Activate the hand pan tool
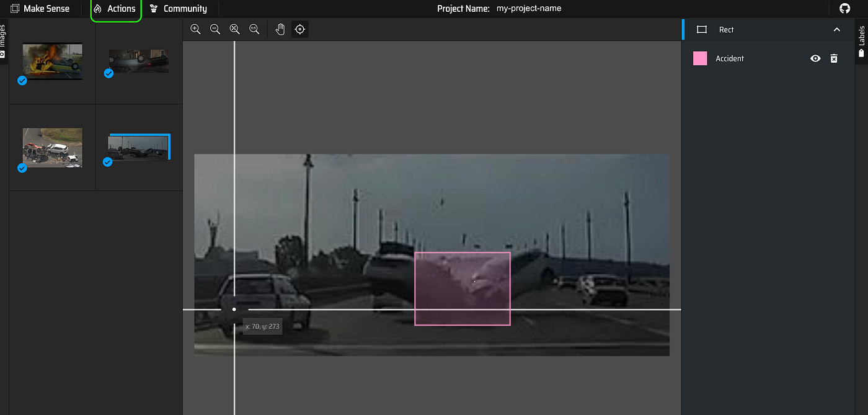 (280, 29)
